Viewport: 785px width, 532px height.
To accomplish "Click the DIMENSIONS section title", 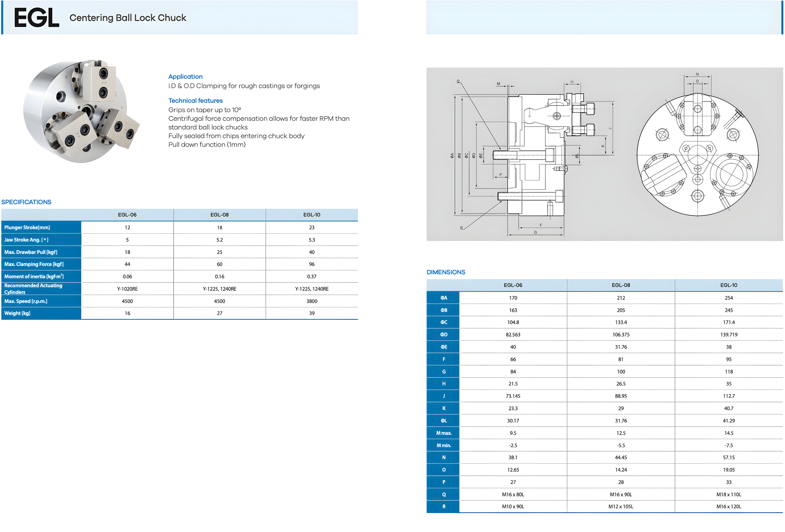I will (445, 272).
